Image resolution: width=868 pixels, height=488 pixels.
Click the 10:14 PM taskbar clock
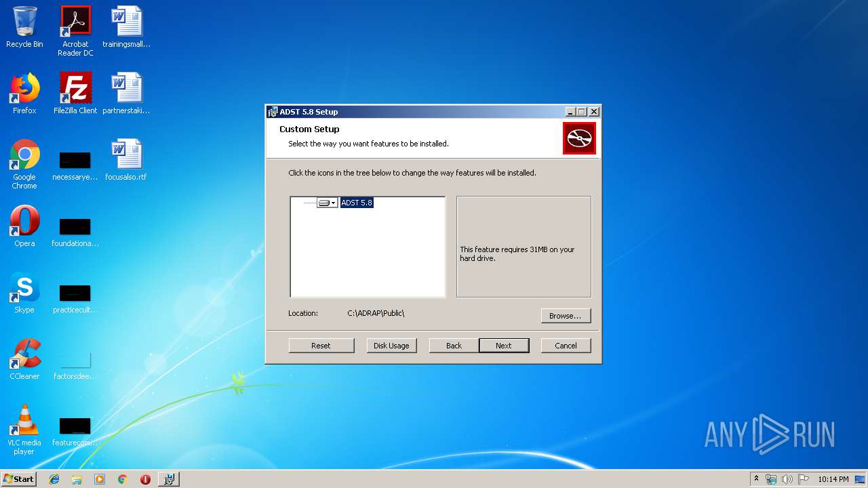(833, 479)
